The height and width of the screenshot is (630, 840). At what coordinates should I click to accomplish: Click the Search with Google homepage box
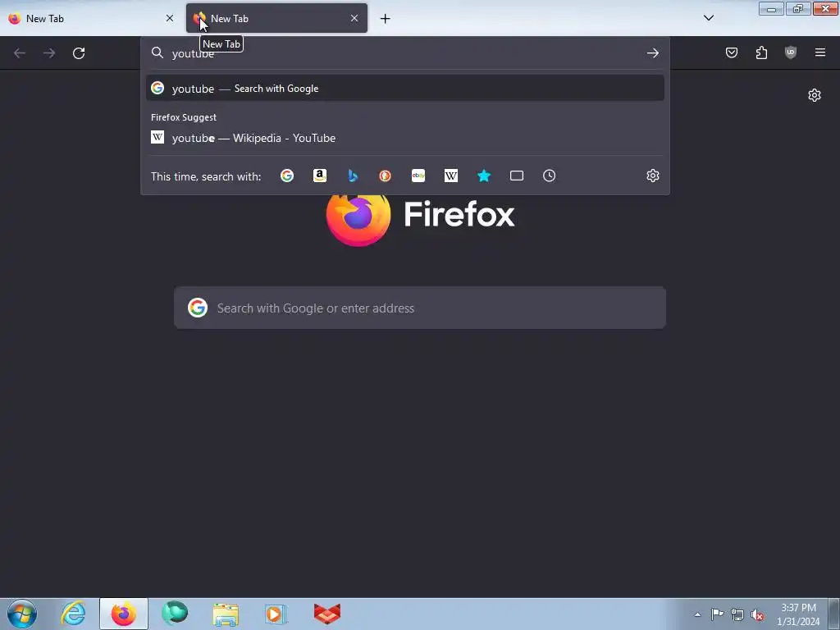420,308
